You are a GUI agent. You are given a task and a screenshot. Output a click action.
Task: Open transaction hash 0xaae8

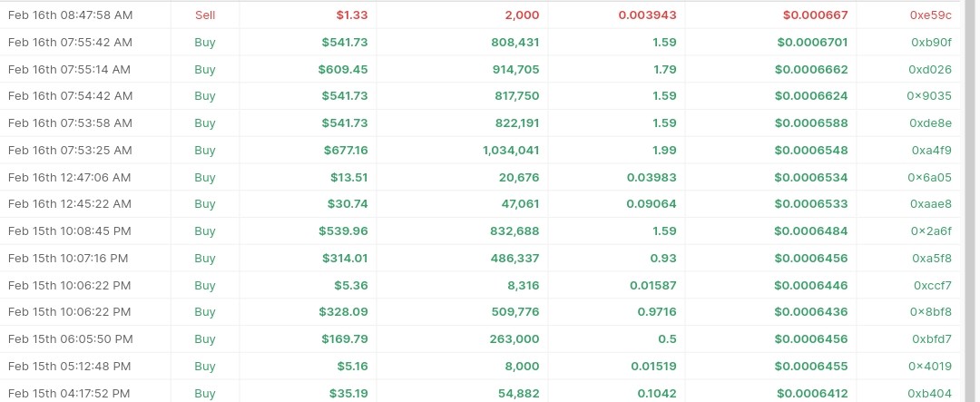click(931, 204)
